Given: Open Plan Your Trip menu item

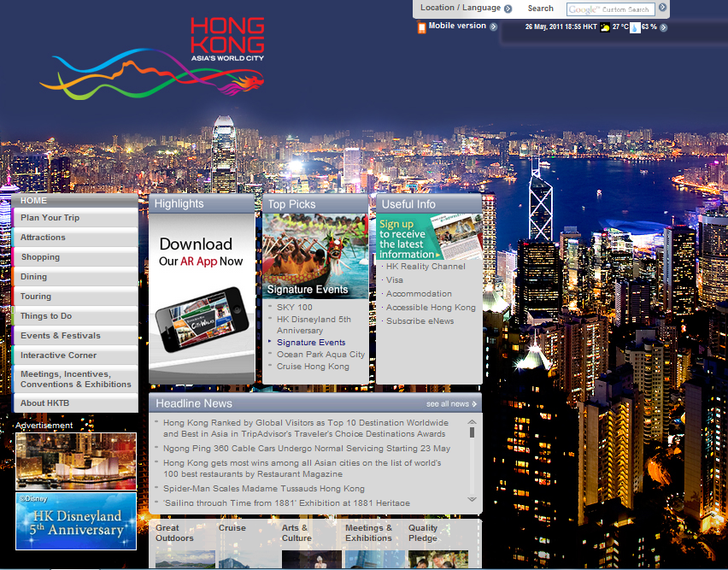Looking at the screenshot, I should 74,218.
